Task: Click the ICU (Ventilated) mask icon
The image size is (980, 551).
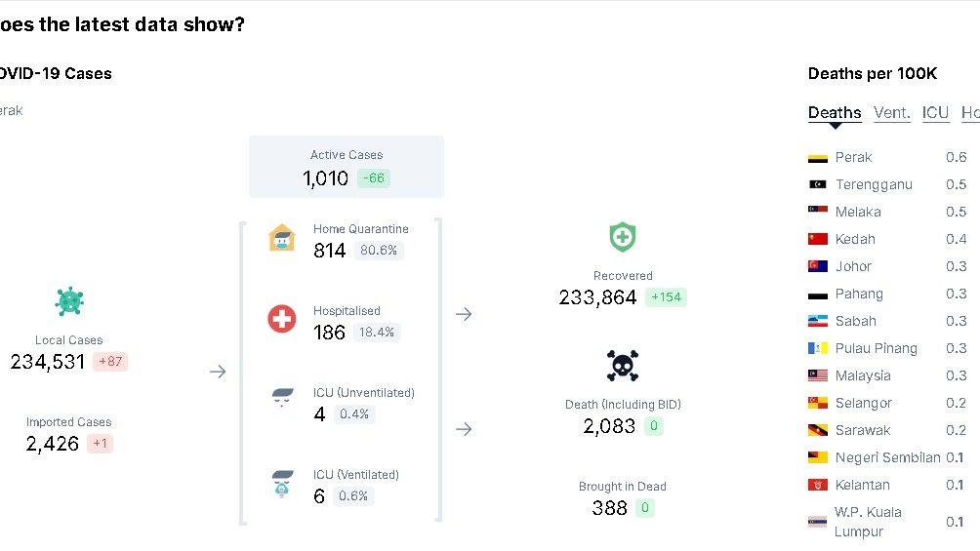Action: (282, 484)
